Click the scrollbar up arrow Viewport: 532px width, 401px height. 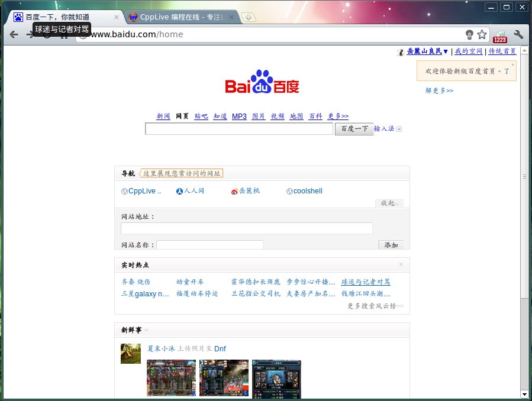coord(524,50)
